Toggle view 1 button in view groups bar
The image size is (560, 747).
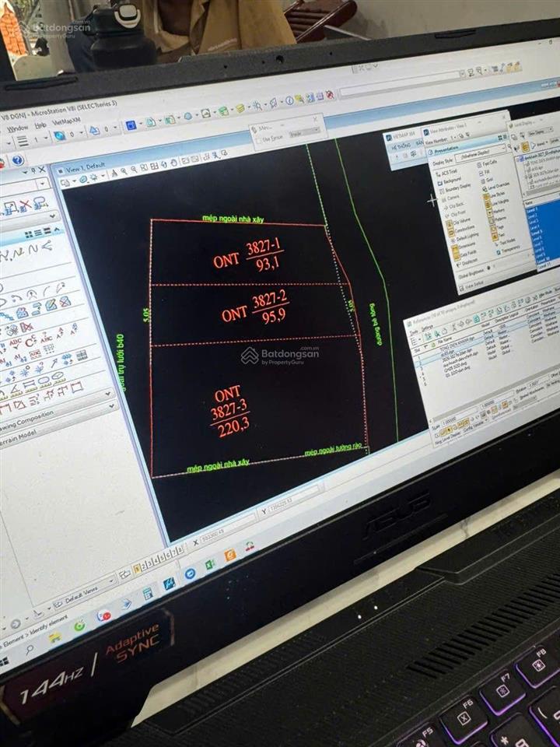tap(138, 568)
